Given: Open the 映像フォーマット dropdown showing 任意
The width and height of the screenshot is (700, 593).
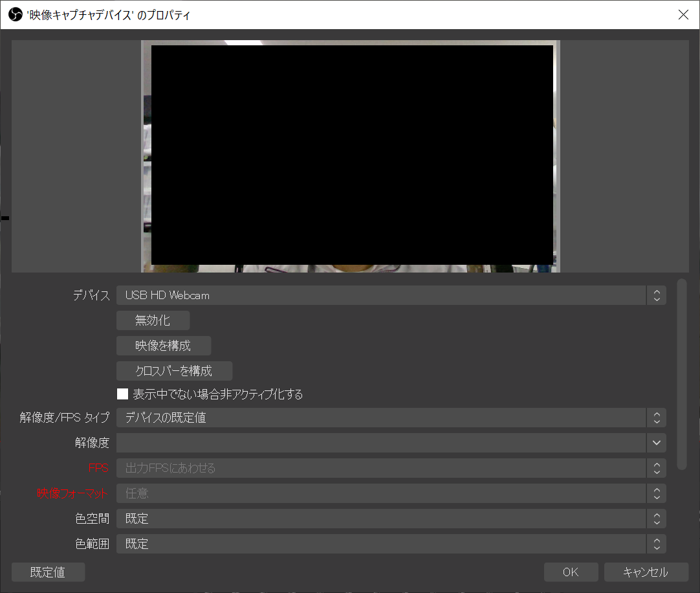Looking at the screenshot, I should click(382, 493).
